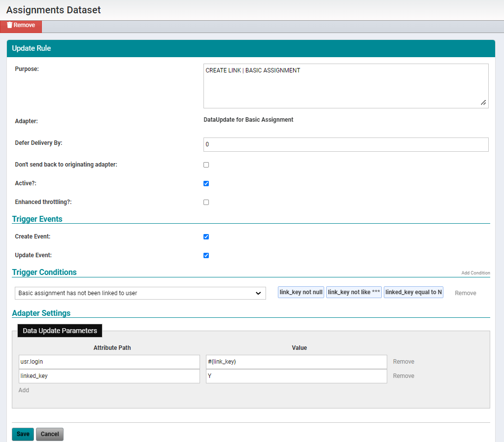The image size is (504, 442).
Task: Select the 'link_key not like ***' condition pill
Action: coord(353,292)
